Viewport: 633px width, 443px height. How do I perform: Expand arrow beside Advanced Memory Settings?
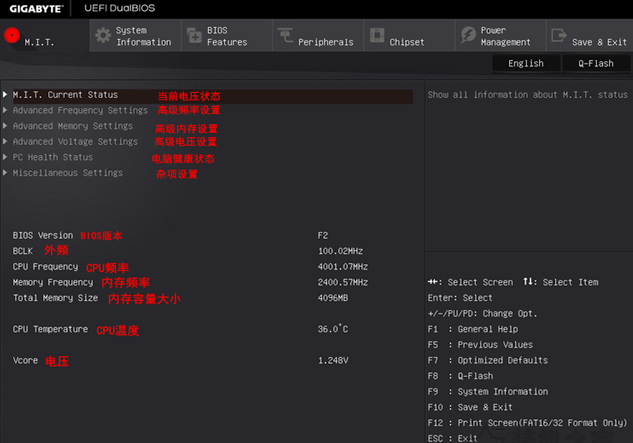point(5,126)
